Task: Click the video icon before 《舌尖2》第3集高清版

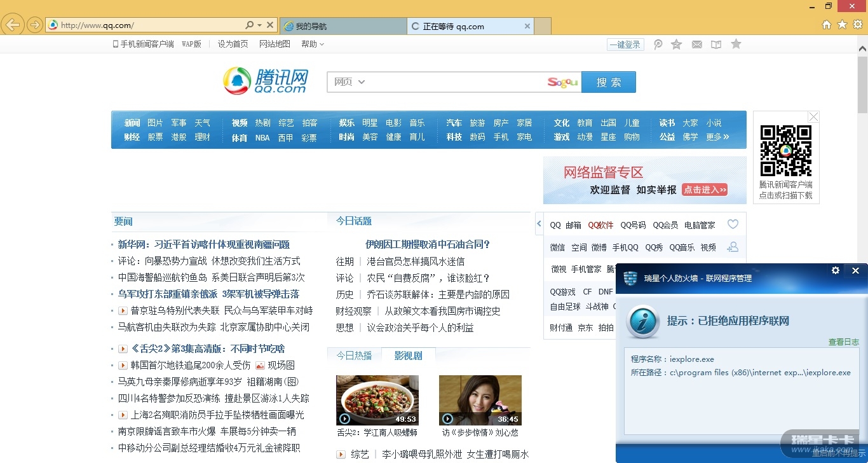Action: point(123,349)
